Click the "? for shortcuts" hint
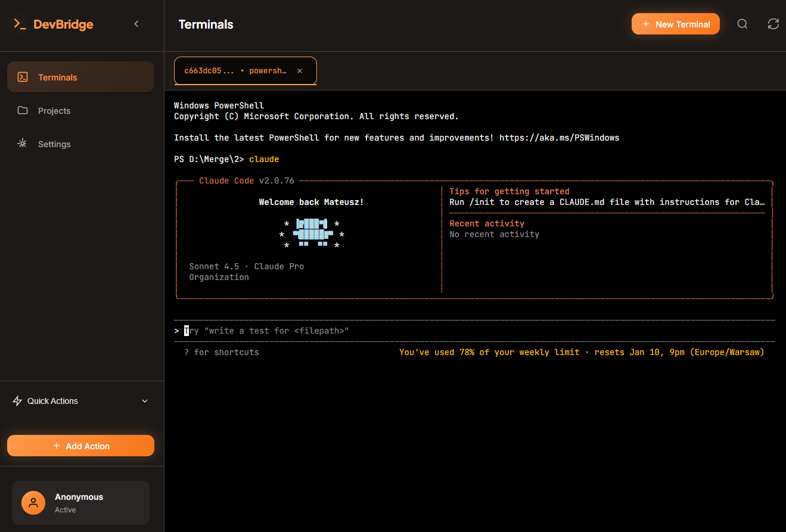The width and height of the screenshot is (786, 532). coord(222,352)
